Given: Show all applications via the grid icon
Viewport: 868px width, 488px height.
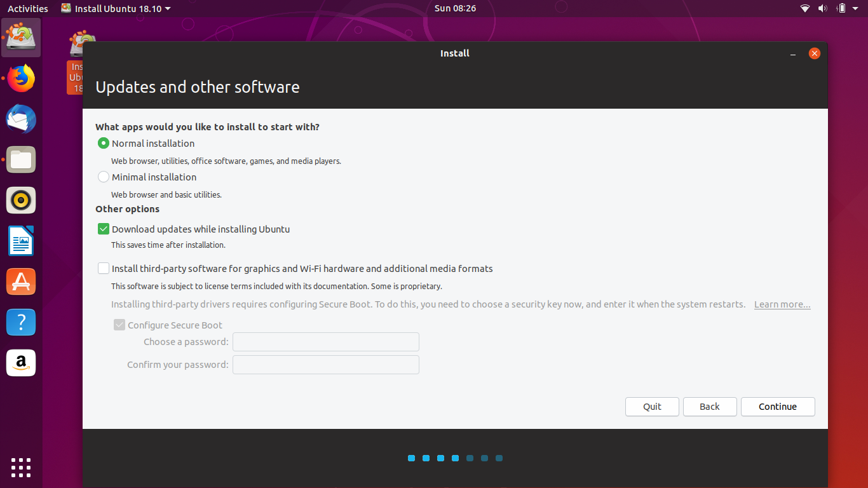Looking at the screenshot, I should [21, 468].
